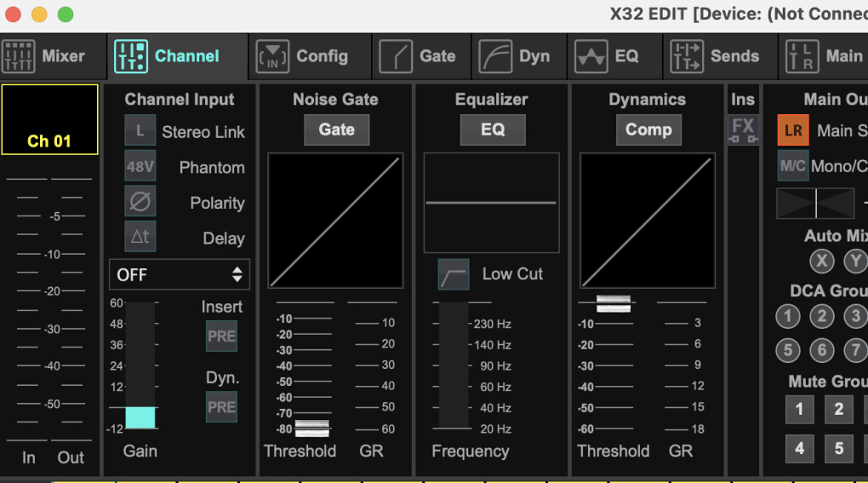Viewport: 868px width, 483px height.
Task: Assign Mute Group 4
Action: (799, 448)
